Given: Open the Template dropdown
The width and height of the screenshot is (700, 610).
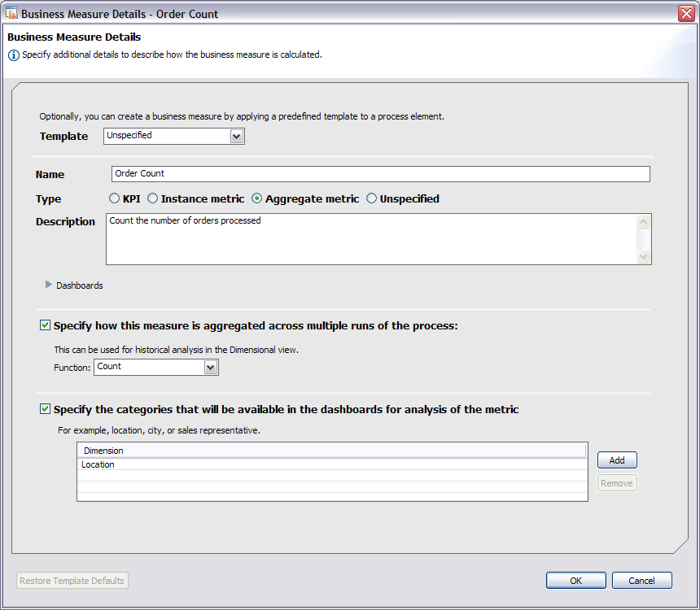Looking at the screenshot, I should click(237, 137).
